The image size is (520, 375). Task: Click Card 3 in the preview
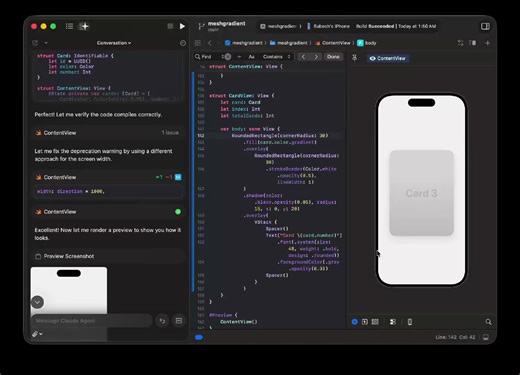[421, 193]
